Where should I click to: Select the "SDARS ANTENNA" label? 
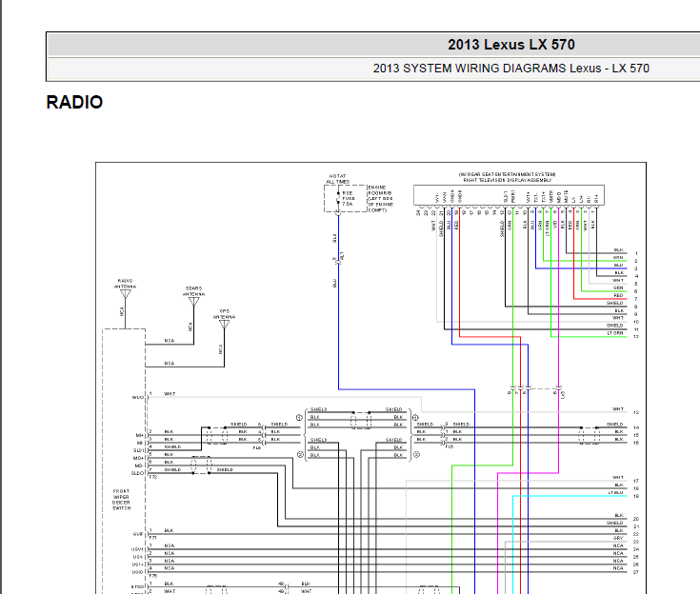[193, 291]
